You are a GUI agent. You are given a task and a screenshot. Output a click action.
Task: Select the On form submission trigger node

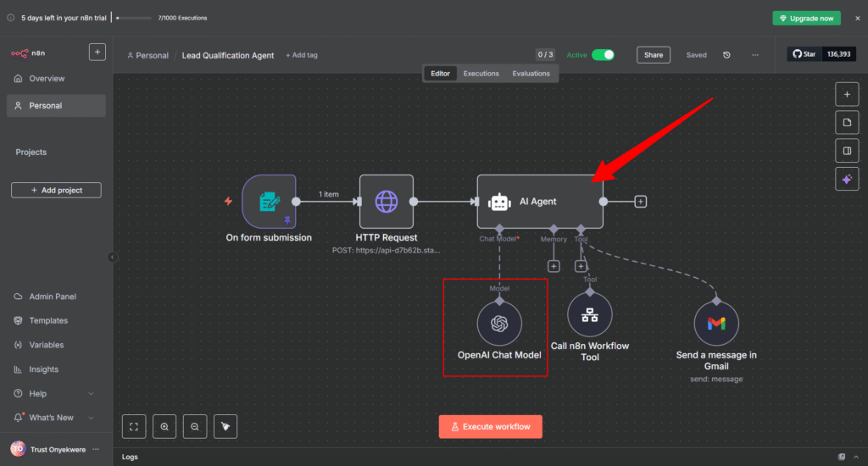click(x=269, y=202)
